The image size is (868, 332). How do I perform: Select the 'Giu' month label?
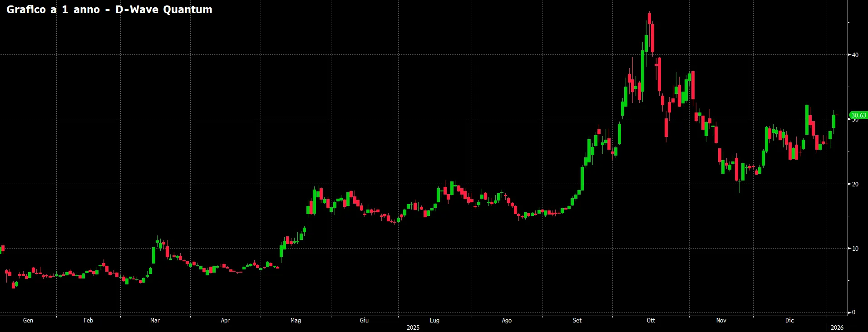coord(364,320)
